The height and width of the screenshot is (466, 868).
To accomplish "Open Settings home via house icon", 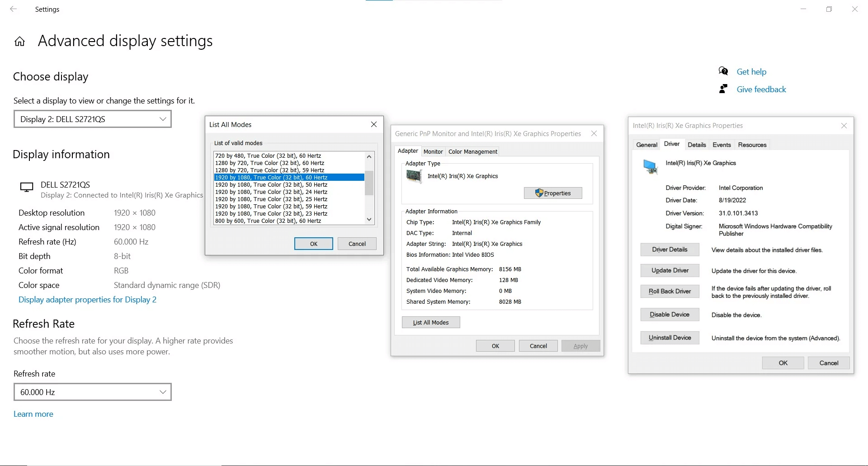I will pos(19,42).
